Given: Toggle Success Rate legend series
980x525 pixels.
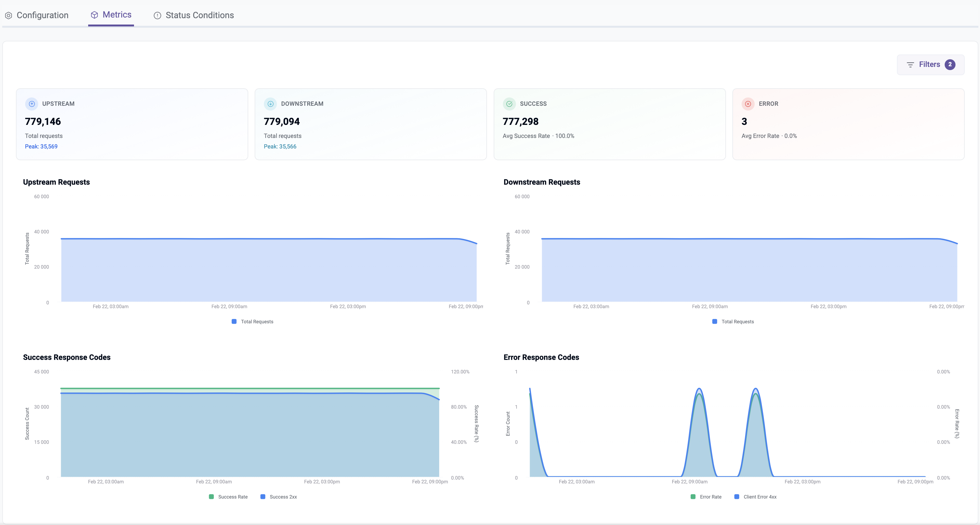Looking at the screenshot, I should [228, 497].
